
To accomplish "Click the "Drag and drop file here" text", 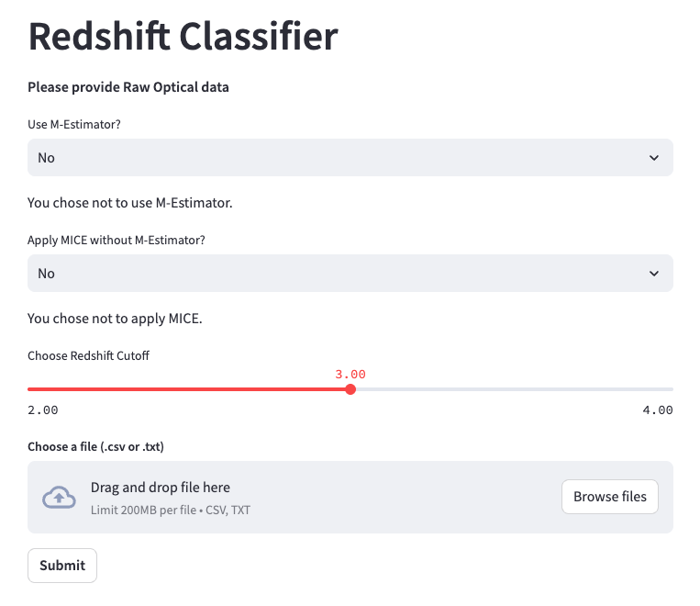I will click(160, 488).
